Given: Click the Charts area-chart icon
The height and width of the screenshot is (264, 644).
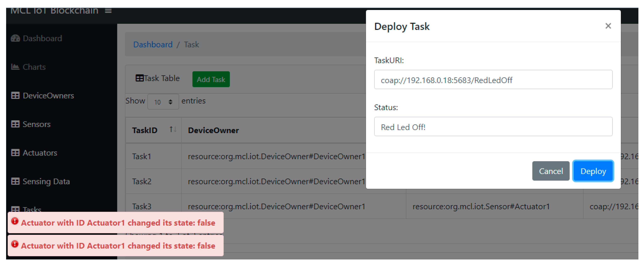Looking at the screenshot, I should (x=15, y=67).
